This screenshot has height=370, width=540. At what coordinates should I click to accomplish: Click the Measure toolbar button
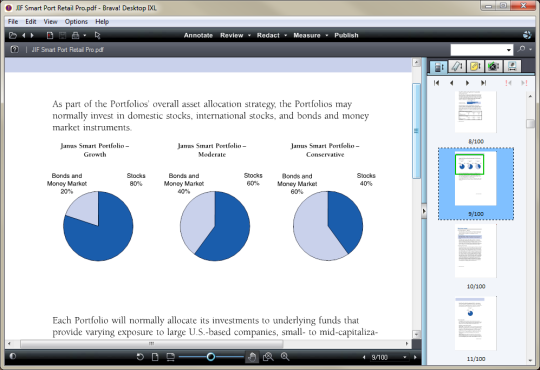click(307, 35)
